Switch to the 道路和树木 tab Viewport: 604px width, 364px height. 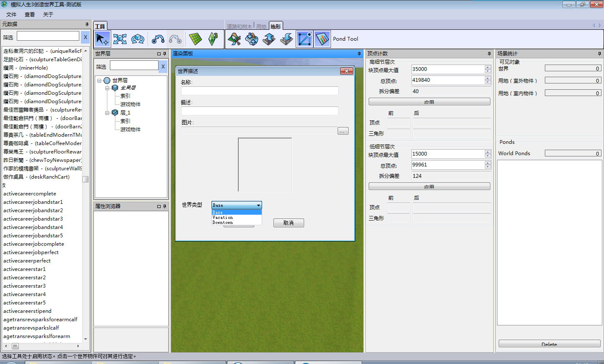pos(239,26)
